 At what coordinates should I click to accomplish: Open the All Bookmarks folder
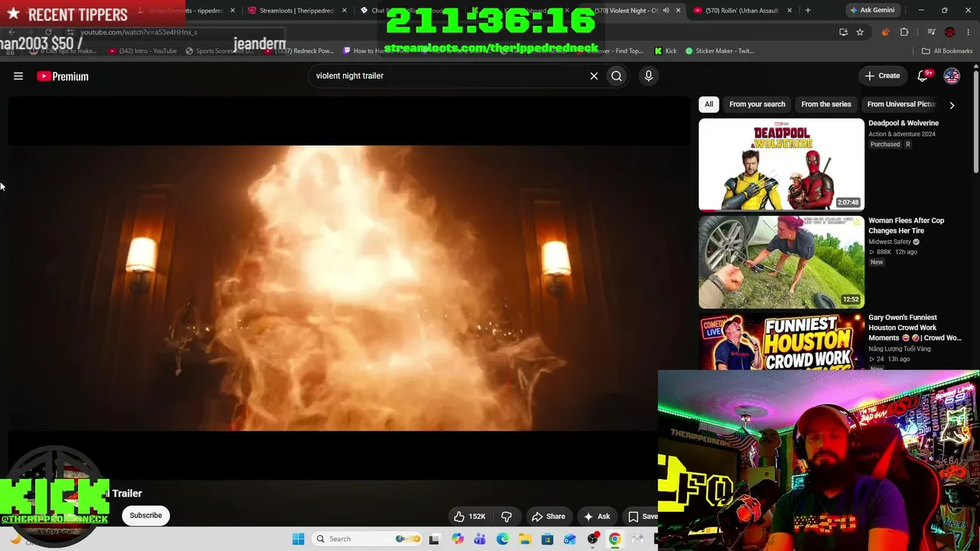(947, 51)
